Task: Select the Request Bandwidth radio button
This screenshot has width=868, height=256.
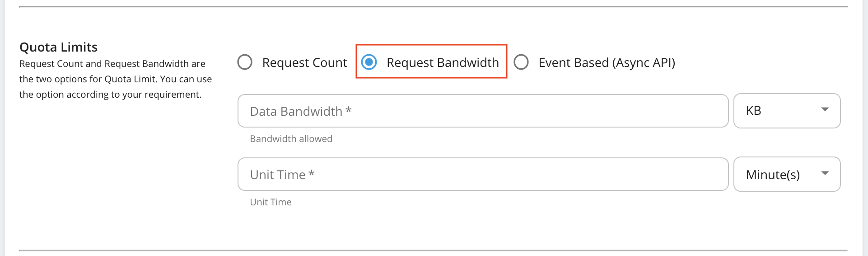Action: coord(369,62)
